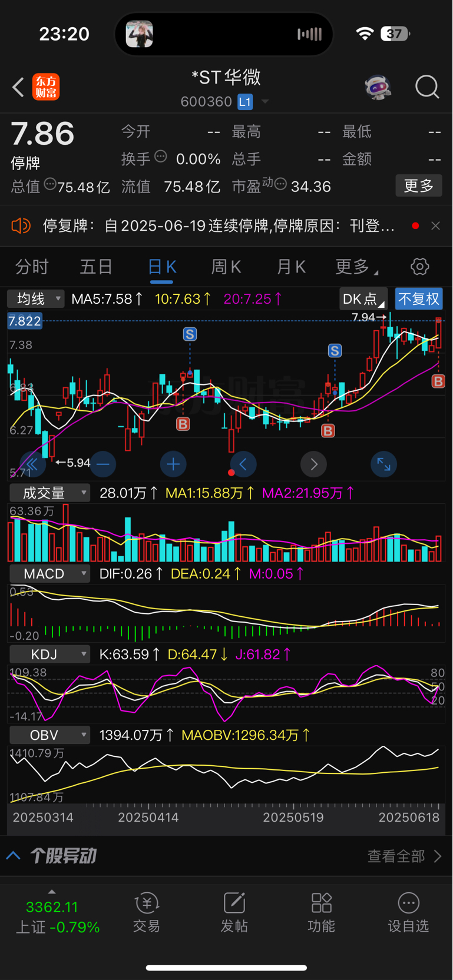This screenshot has width=453, height=980.
Task: Tap the 总值 info circle icon
Action: click(x=50, y=184)
